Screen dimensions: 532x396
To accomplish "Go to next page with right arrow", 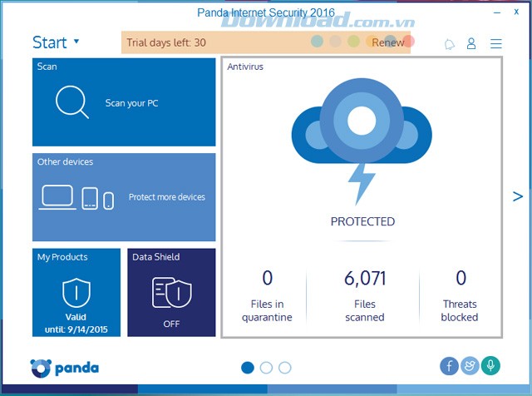I will 517,196.
